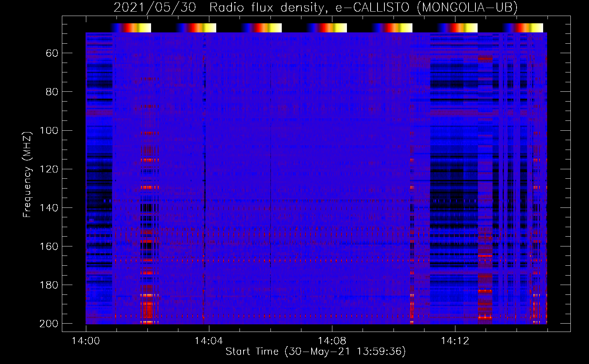Click the 14:12 time tick label

click(455, 341)
